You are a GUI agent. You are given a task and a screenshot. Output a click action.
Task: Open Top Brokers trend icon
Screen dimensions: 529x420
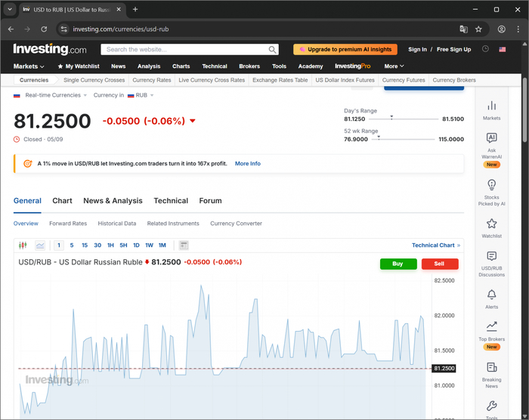point(491,326)
